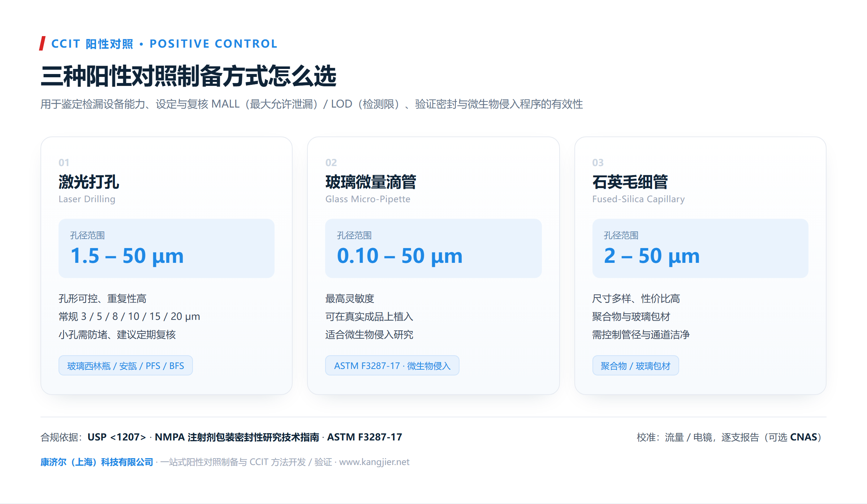Click the calibration note '校准：流量 / 电镜，逐支报告'

698,437
